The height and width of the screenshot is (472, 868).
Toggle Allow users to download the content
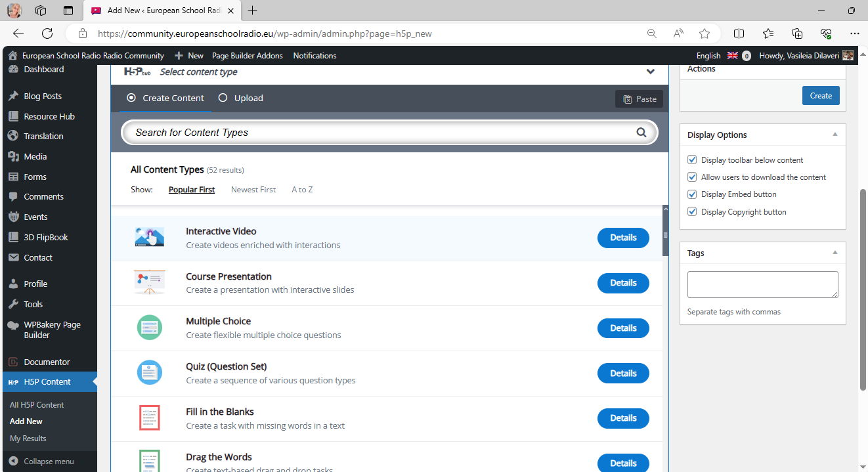(x=691, y=177)
